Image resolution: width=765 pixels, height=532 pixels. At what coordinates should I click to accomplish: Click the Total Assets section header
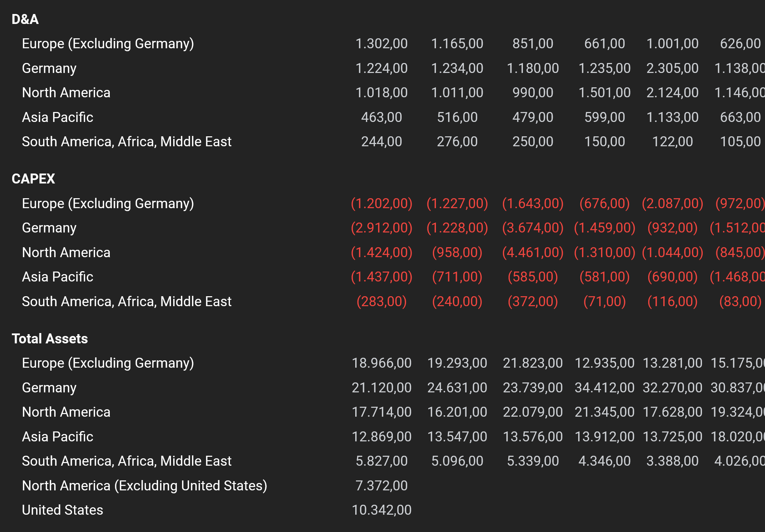[50, 339]
